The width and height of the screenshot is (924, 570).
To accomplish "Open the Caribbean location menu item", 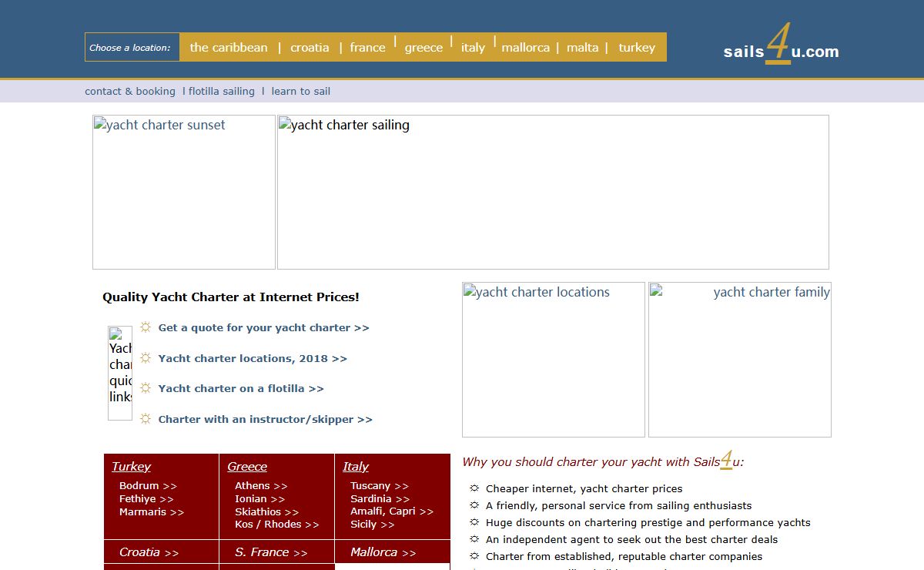I will pos(229,47).
